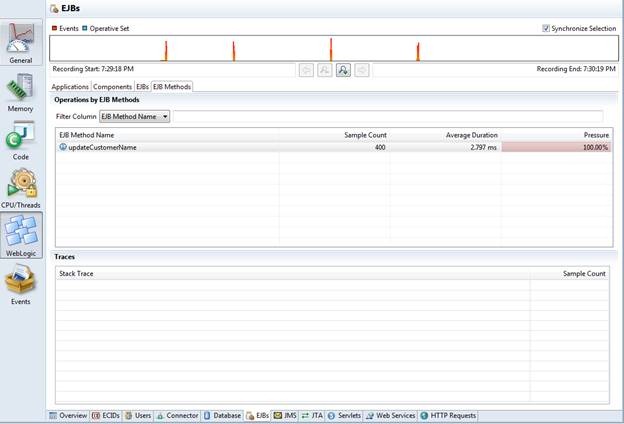Click the filter text input field
This screenshot has height=424, width=624.
388,116
